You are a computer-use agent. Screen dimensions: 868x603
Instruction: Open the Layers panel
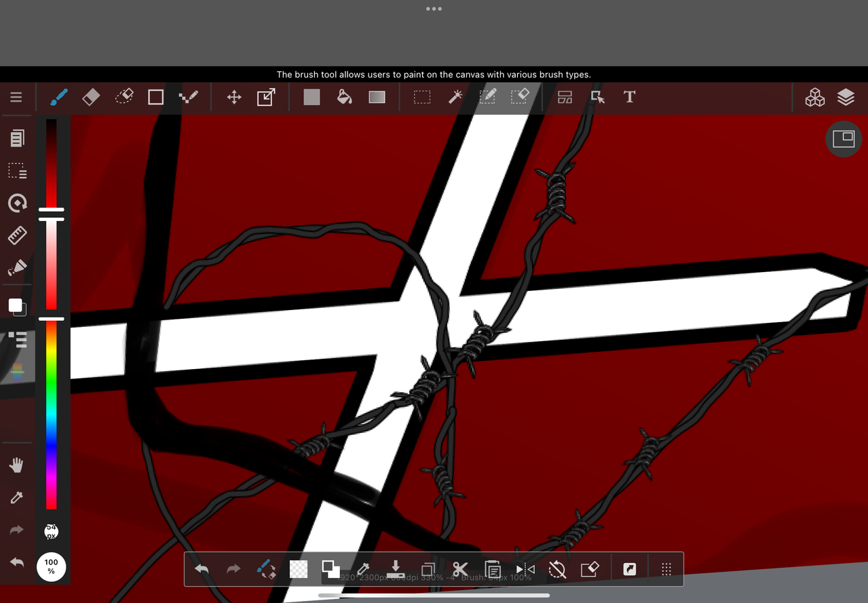(x=846, y=97)
